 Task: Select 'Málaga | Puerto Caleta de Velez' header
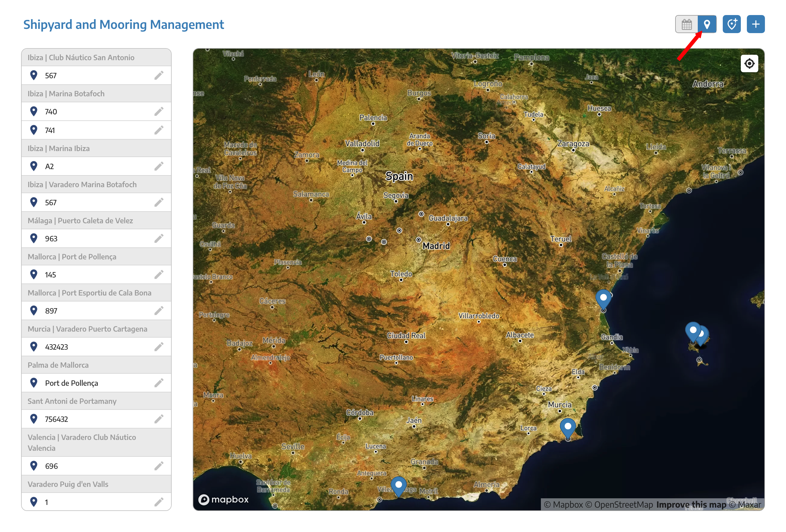coord(96,221)
